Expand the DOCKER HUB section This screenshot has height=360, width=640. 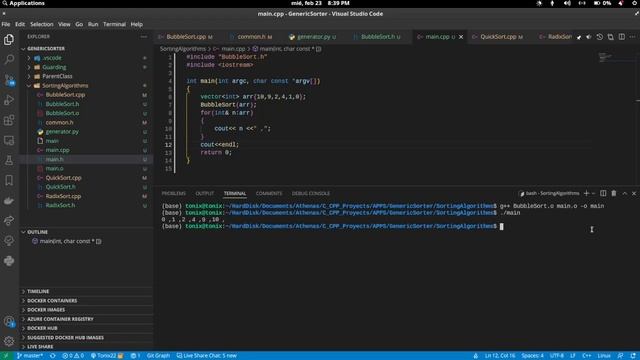(x=42, y=328)
